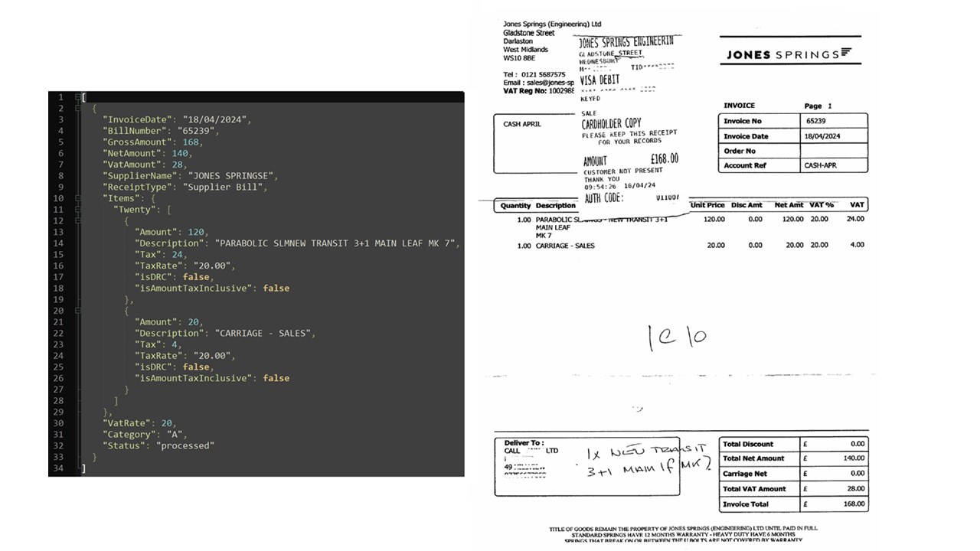
Task: Click the "Gladstone Street" address line in the letterhead
Action: click(x=529, y=33)
